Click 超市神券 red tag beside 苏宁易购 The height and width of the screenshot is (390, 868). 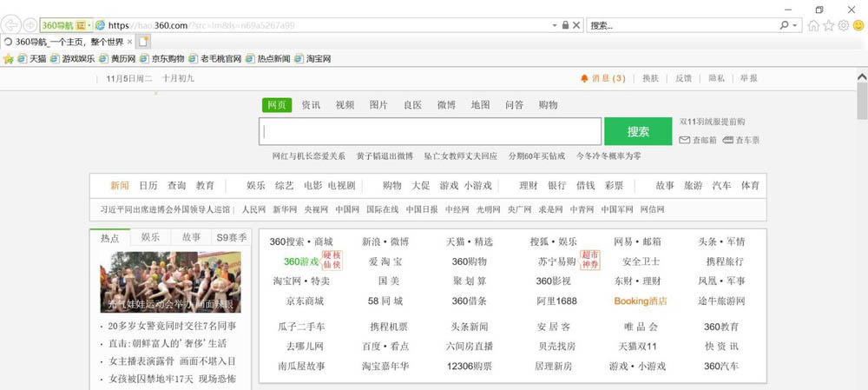tap(589, 261)
